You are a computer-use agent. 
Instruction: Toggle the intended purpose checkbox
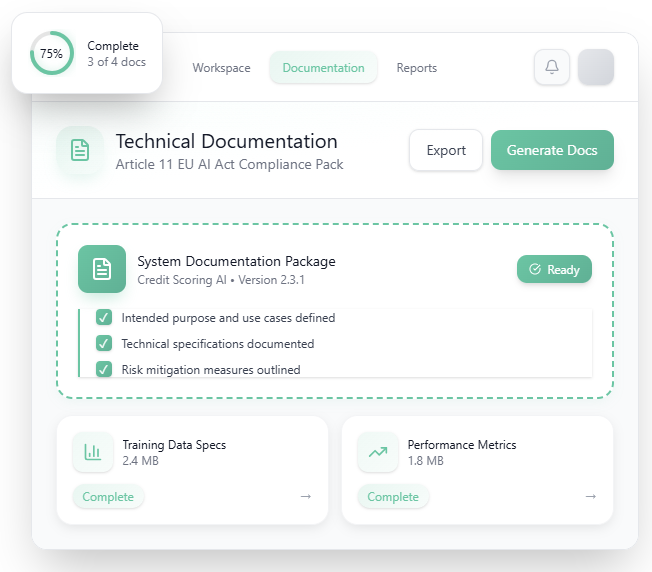tap(104, 318)
